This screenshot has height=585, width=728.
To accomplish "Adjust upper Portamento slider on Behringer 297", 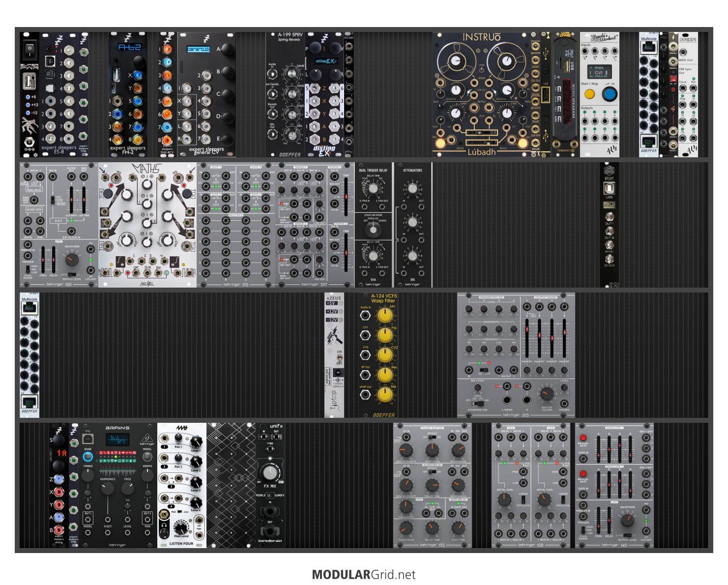I will click(x=347, y=196).
